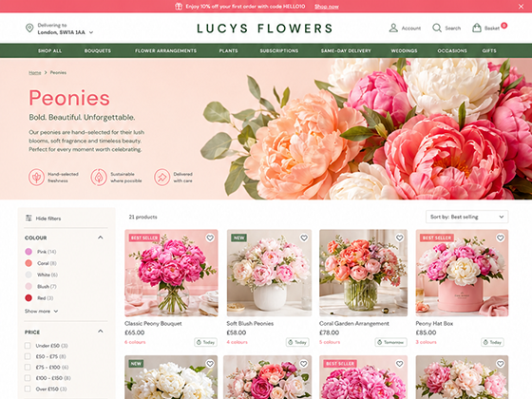Click the Search magnifier icon
Screen dimensions: 532x399
(437, 28)
